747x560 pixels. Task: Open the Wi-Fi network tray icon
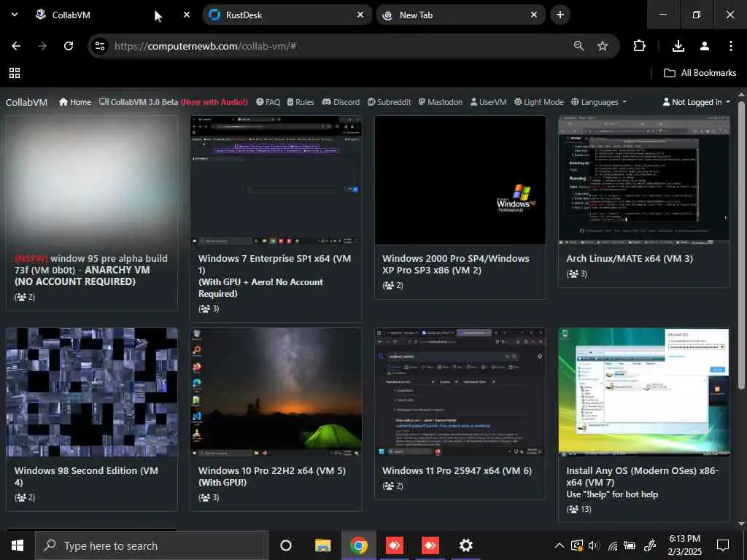pos(612,545)
